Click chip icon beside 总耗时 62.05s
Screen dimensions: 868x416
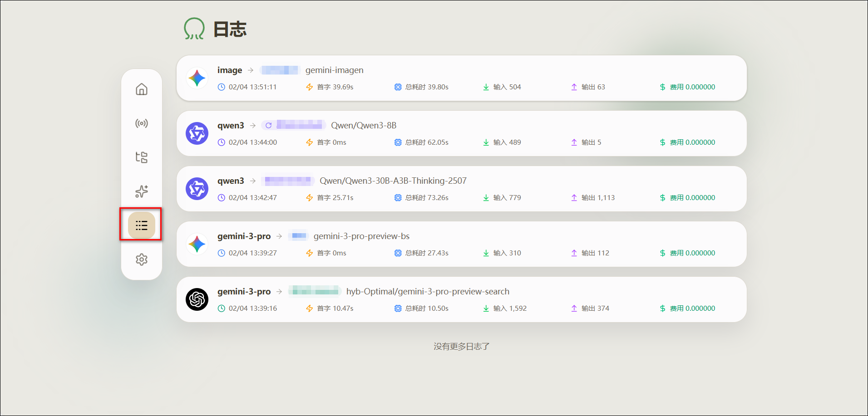click(x=398, y=142)
